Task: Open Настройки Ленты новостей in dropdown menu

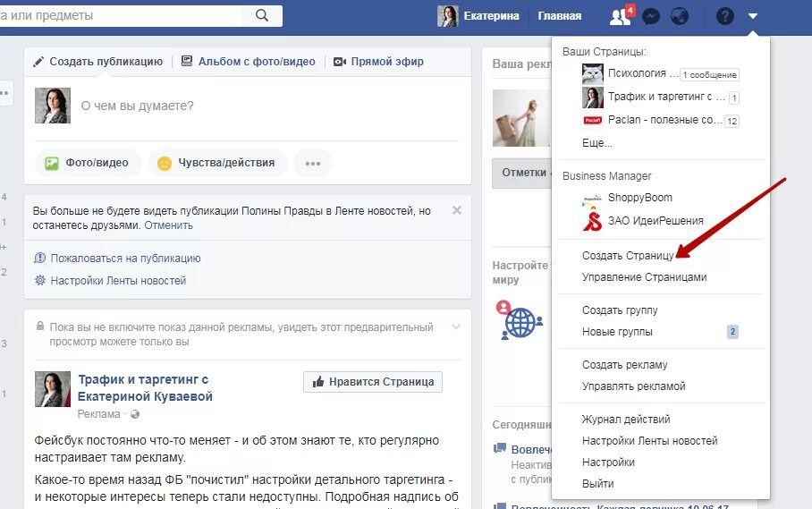Action: 650,441
